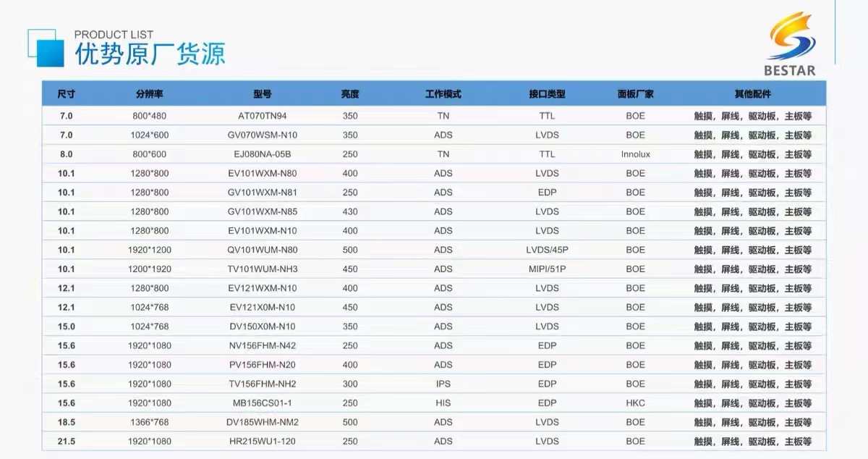Click the LVDS/45P interface cell
868x459 pixels.
click(547, 250)
